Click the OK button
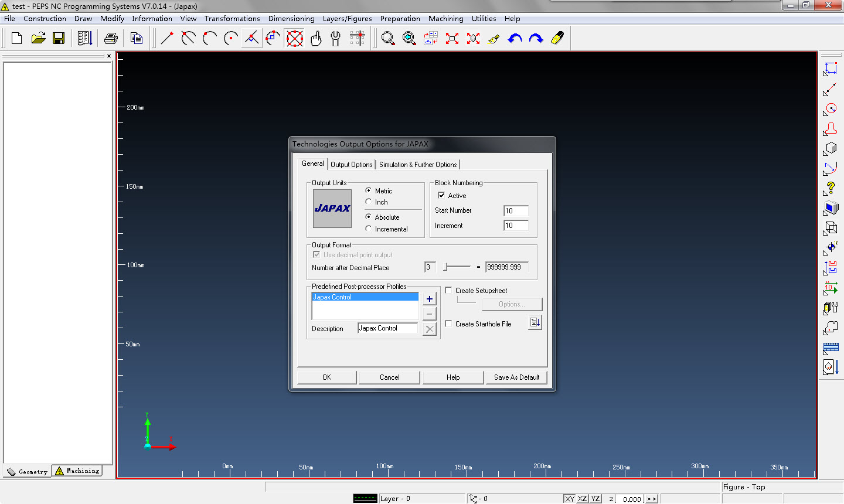 point(326,377)
